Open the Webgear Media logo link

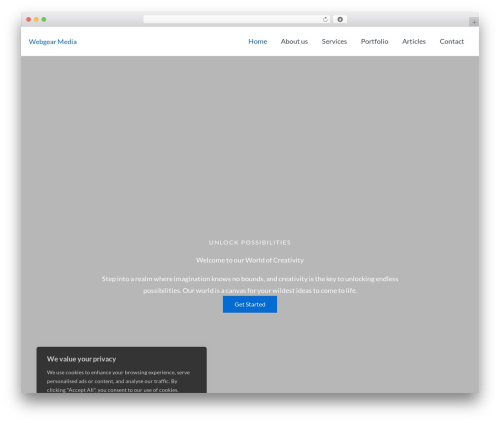pos(53,42)
